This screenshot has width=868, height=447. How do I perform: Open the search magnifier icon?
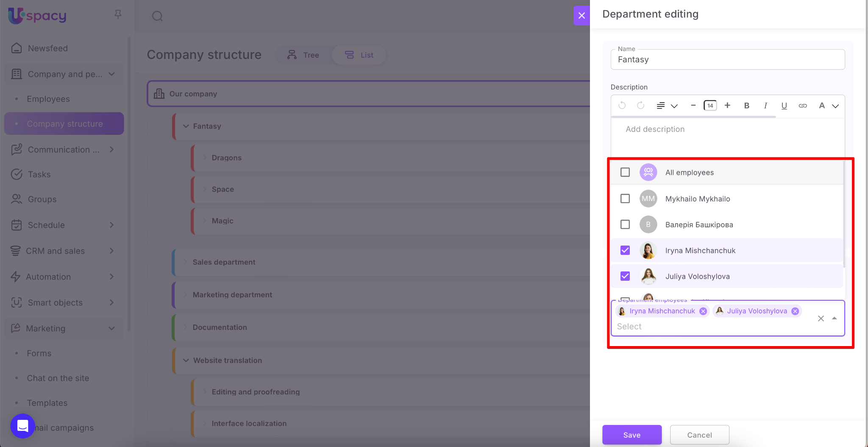tap(157, 16)
